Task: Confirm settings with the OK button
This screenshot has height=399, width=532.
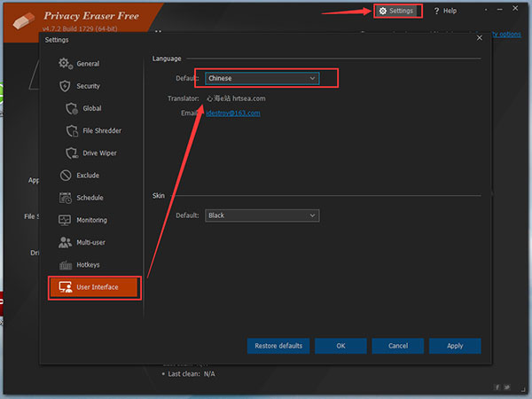Action: 340,346
